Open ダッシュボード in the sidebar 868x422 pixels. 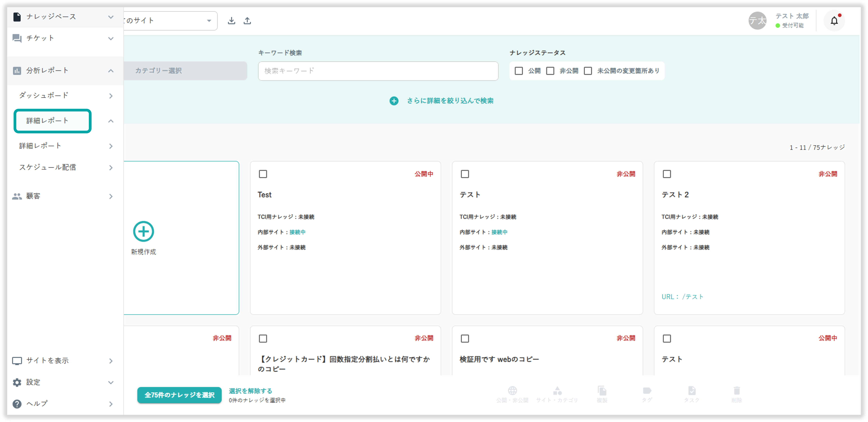tap(44, 96)
